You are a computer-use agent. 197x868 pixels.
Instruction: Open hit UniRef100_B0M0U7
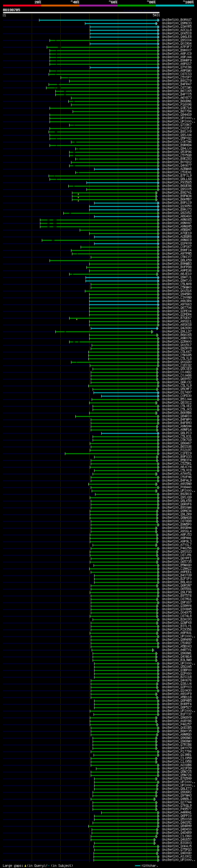pos(177,20)
